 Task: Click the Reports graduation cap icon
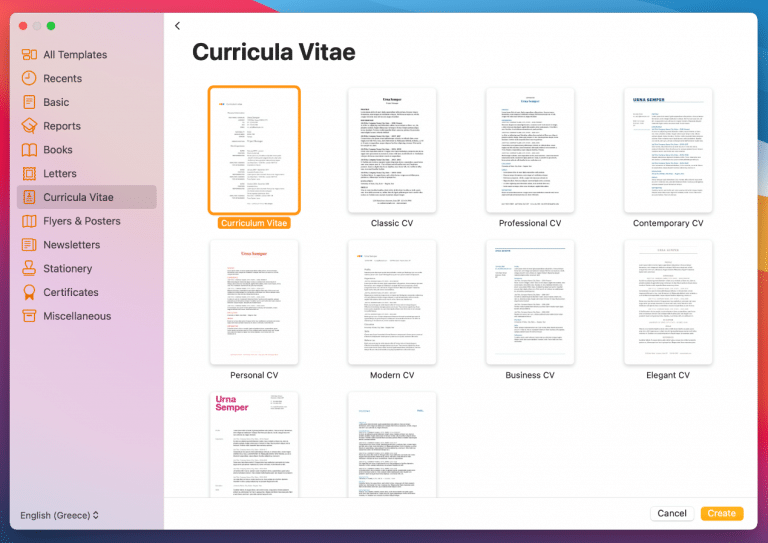pyautogui.click(x=29, y=126)
